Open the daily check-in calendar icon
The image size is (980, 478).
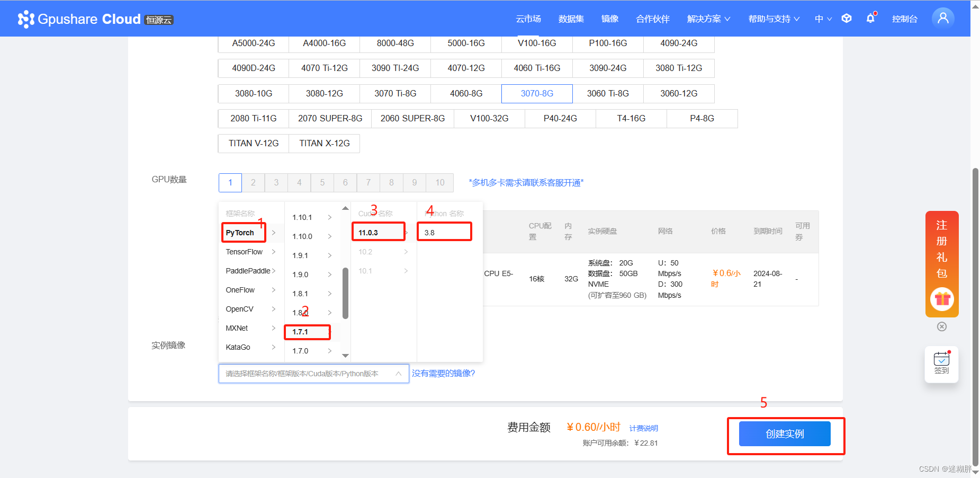pyautogui.click(x=942, y=364)
